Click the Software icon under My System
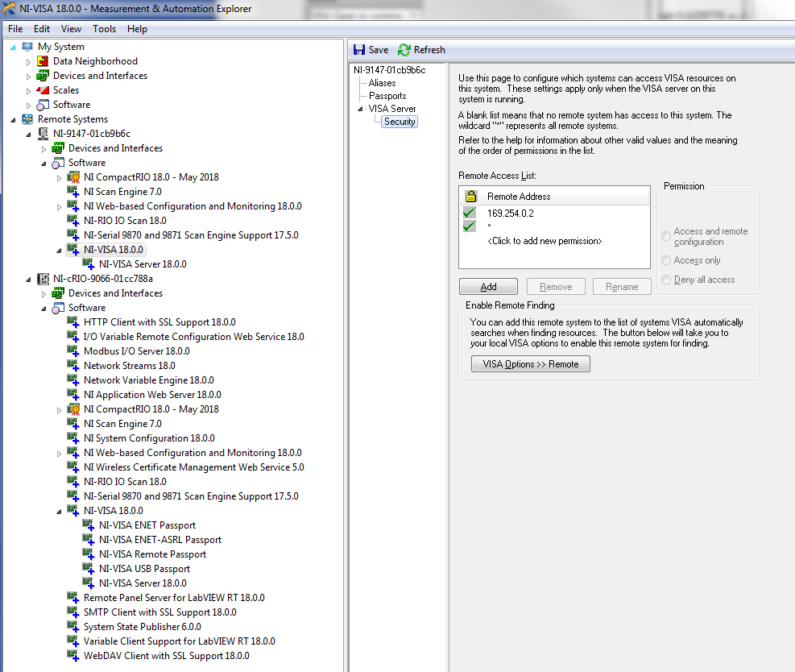Screen dimensions: 795x672 click(x=43, y=105)
